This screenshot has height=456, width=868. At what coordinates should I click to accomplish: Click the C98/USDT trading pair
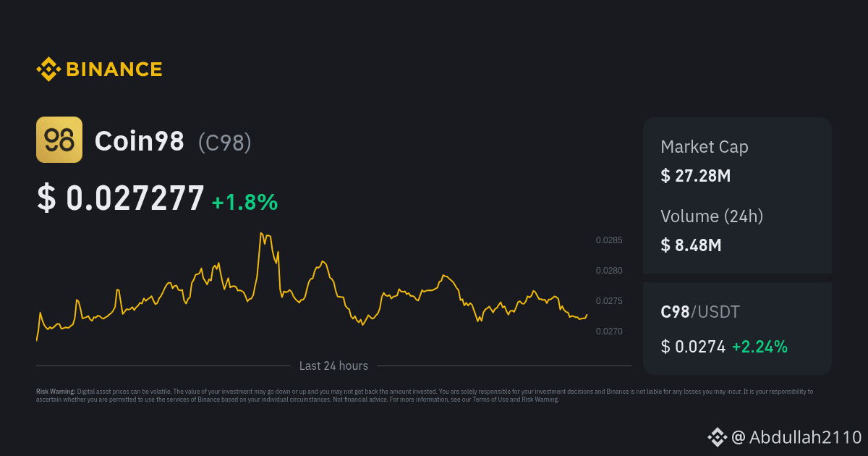pyautogui.click(x=700, y=312)
